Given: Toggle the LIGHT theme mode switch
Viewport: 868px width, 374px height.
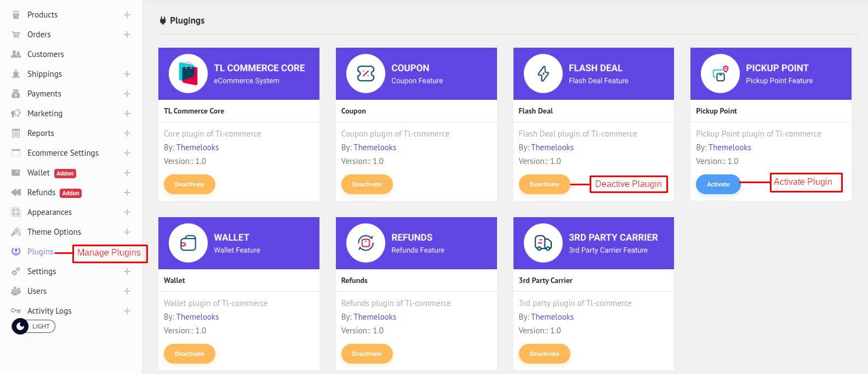Looking at the screenshot, I should pyautogui.click(x=33, y=326).
